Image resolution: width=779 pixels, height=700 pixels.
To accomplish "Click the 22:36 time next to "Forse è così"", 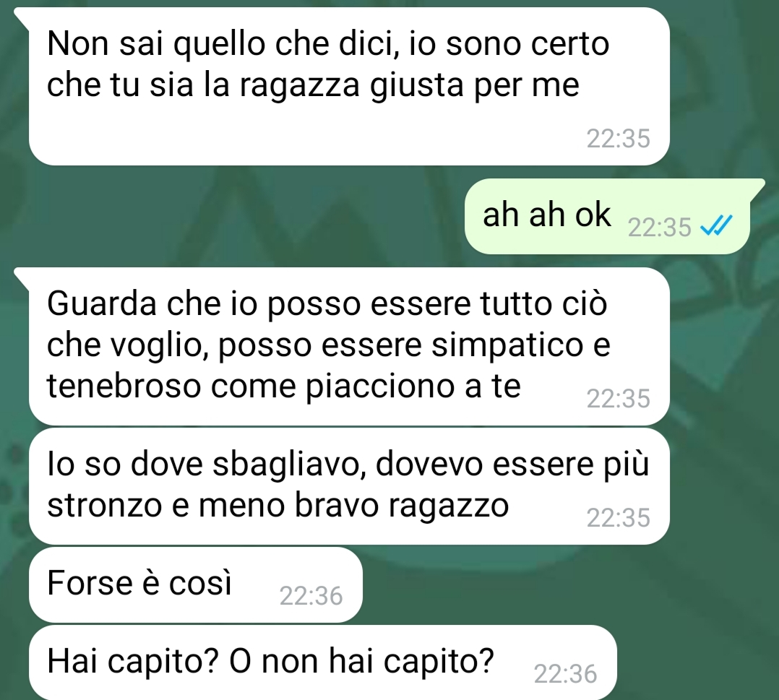I will [311, 596].
